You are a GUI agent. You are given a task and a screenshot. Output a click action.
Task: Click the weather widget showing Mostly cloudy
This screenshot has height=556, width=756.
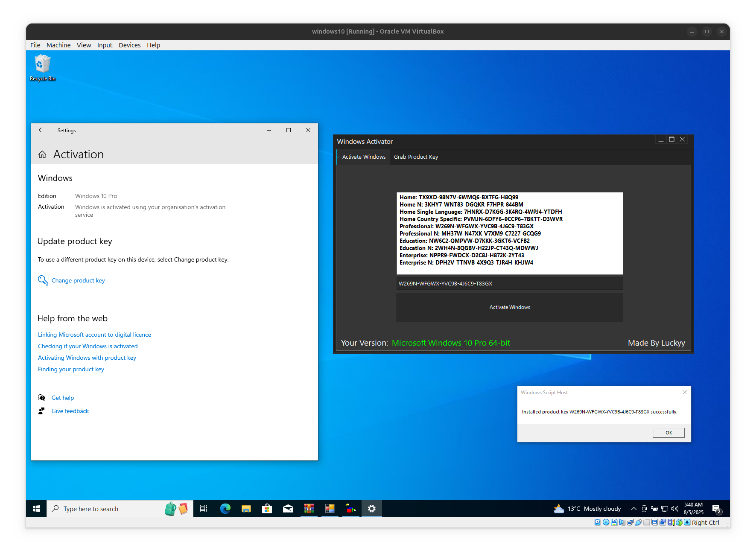tap(587, 509)
